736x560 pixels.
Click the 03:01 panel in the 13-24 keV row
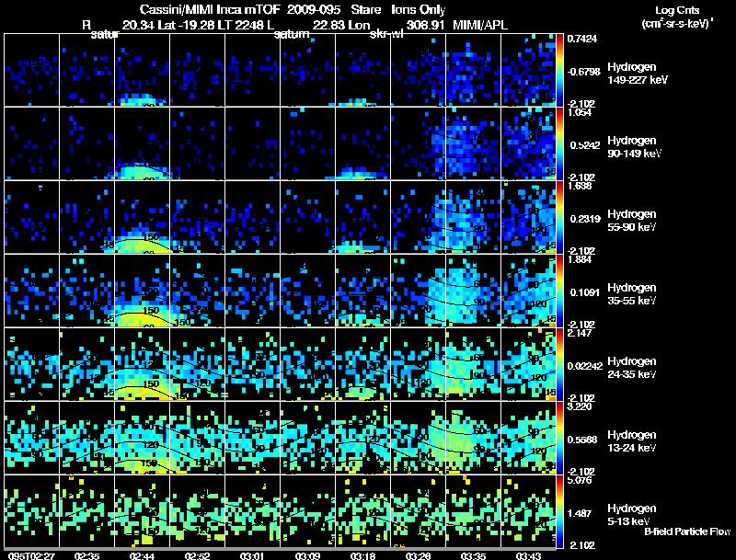click(x=252, y=438)
